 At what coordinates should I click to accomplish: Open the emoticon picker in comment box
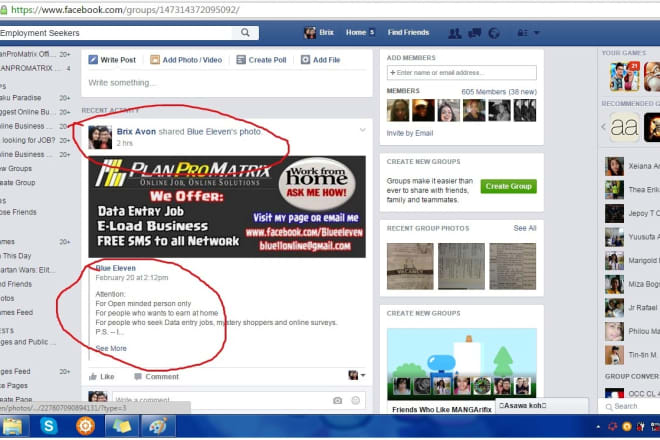pyautogui.click(x=356, y=400)
